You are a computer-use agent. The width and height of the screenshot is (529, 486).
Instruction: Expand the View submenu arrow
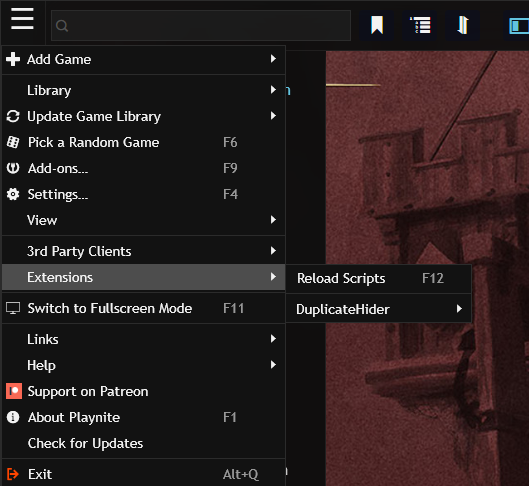[273, 220]
